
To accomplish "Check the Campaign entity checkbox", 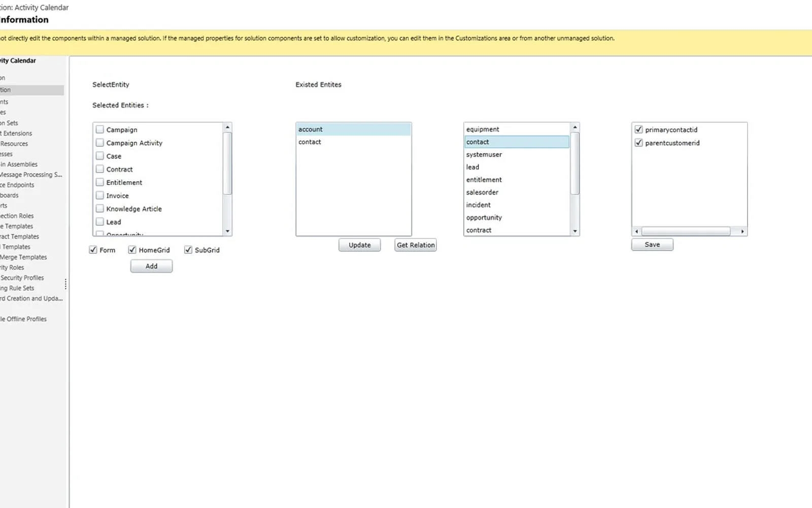I will coord(100,130).
